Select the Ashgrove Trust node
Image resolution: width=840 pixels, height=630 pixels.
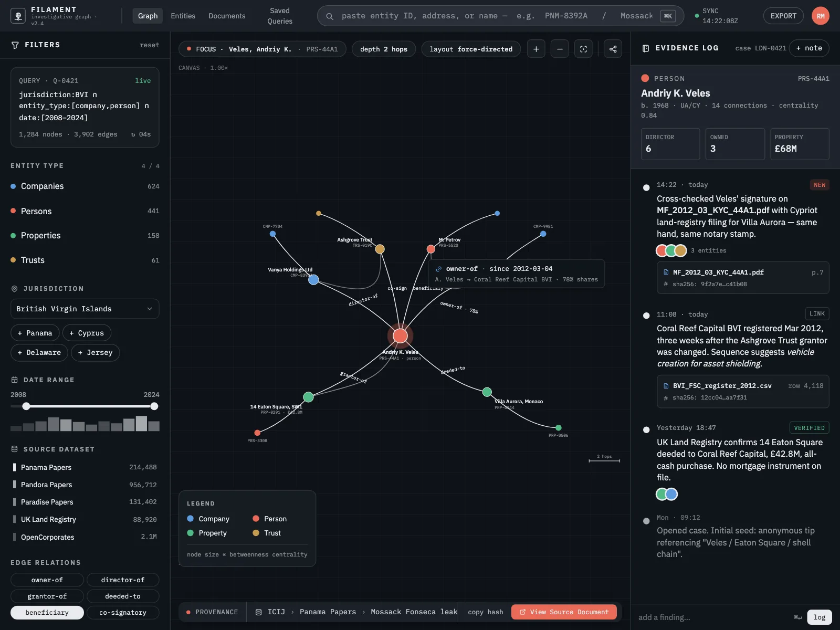click(380, 249)
